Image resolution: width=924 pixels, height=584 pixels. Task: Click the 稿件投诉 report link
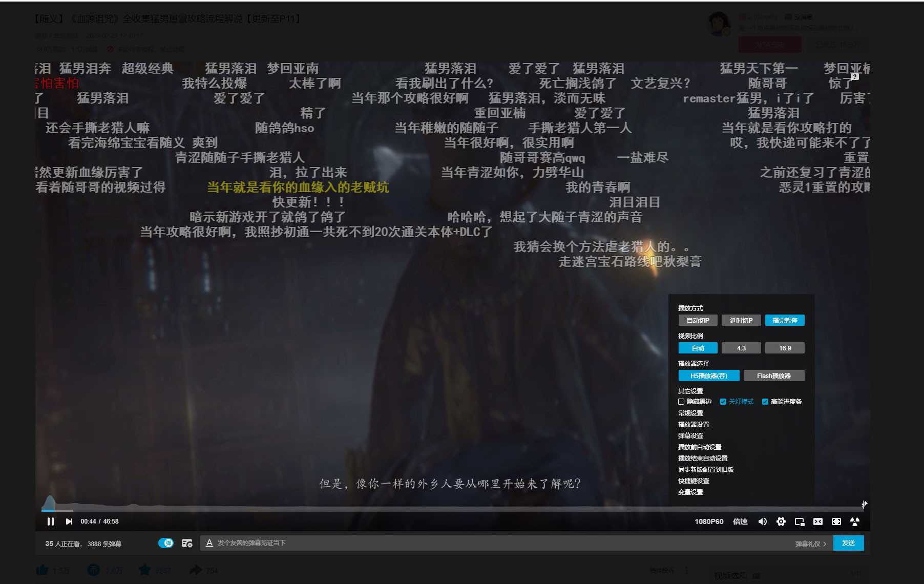pos(662,570)
